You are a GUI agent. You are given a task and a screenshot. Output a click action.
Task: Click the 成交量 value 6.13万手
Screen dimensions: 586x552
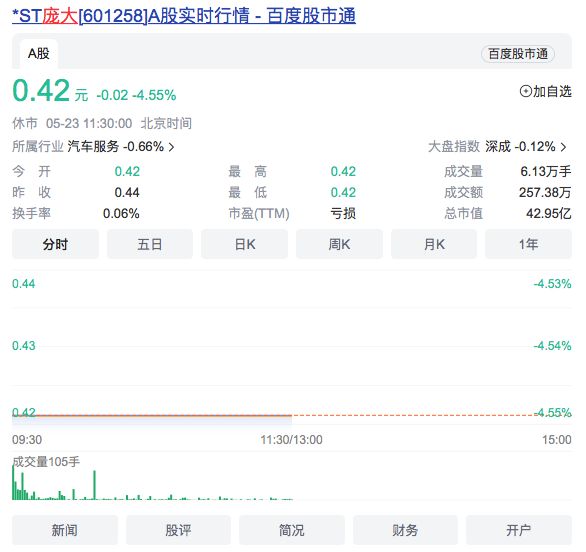(546, 172)
